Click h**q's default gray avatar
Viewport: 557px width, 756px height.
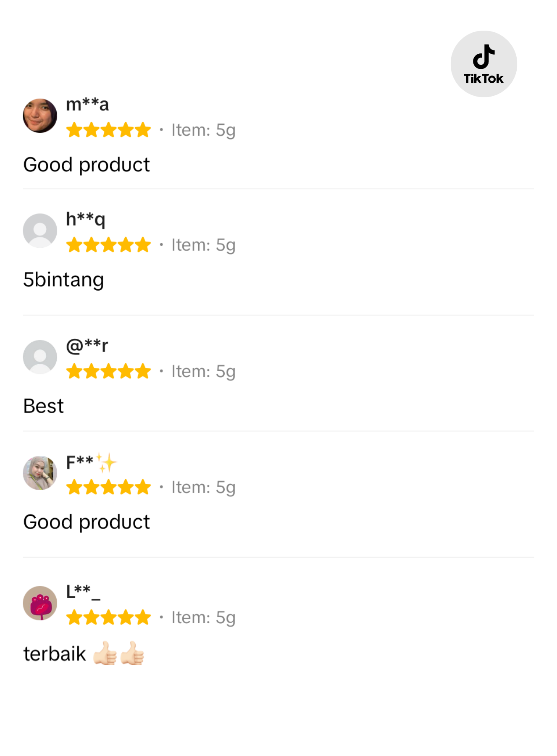point(40,231)
